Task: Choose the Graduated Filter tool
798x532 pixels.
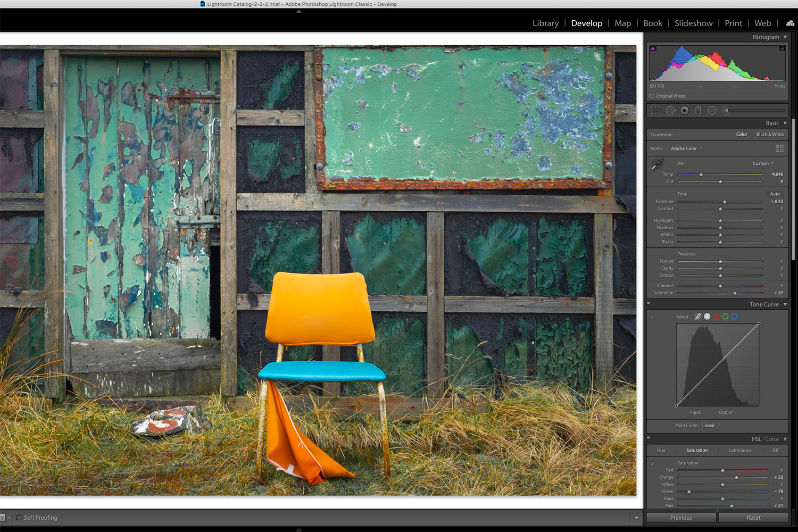Action: pyautogui.click(x=698, y=111)
